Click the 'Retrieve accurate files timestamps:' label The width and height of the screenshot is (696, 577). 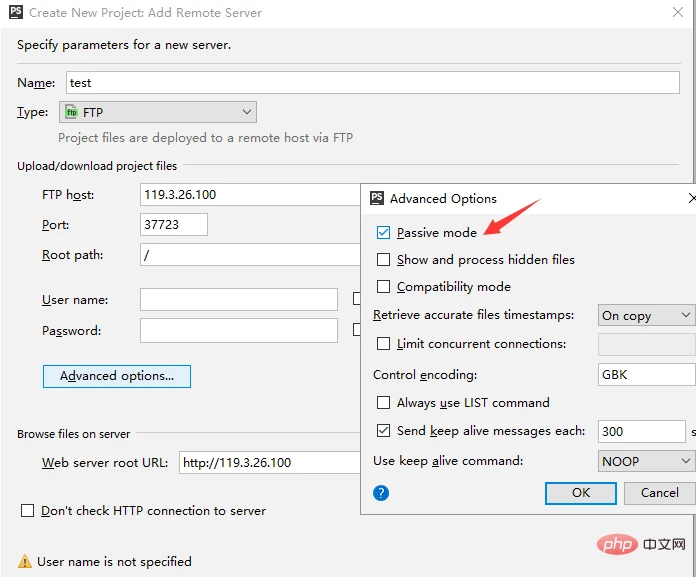pos(474,315)
